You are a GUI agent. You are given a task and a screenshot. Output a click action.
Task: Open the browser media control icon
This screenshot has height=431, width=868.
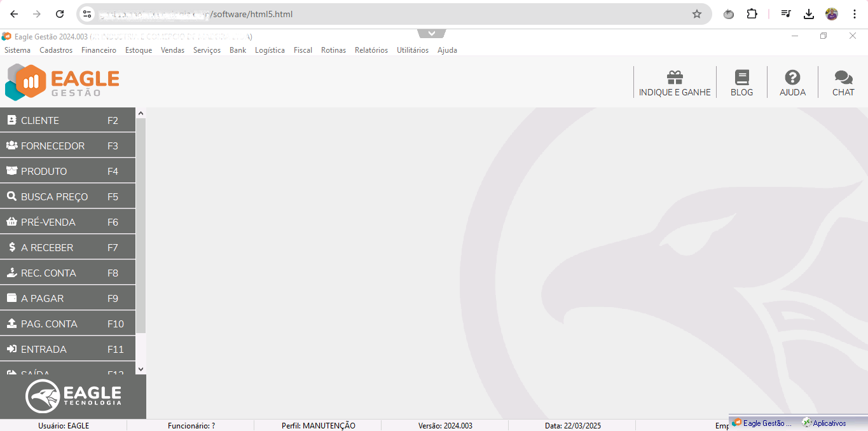point(786,14)
